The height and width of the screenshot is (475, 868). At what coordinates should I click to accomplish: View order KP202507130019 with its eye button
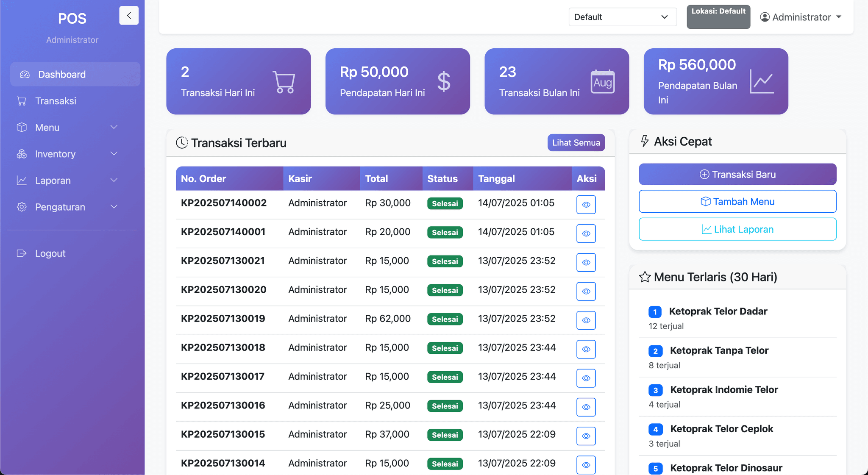pos(586,320)
